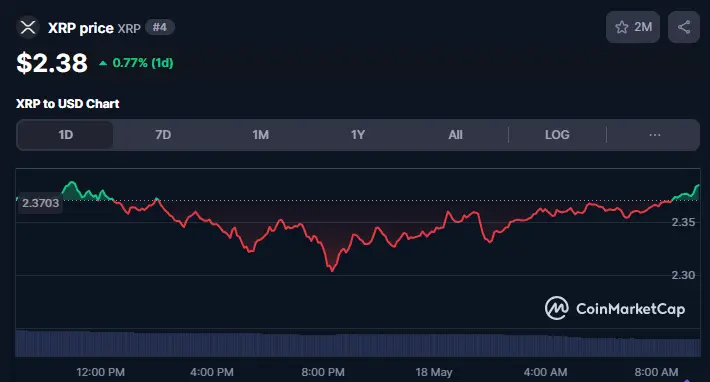Select the 1Y chart range
This screenshot has height=382, width=710.
pyautogui.click(x=358, y=135)
